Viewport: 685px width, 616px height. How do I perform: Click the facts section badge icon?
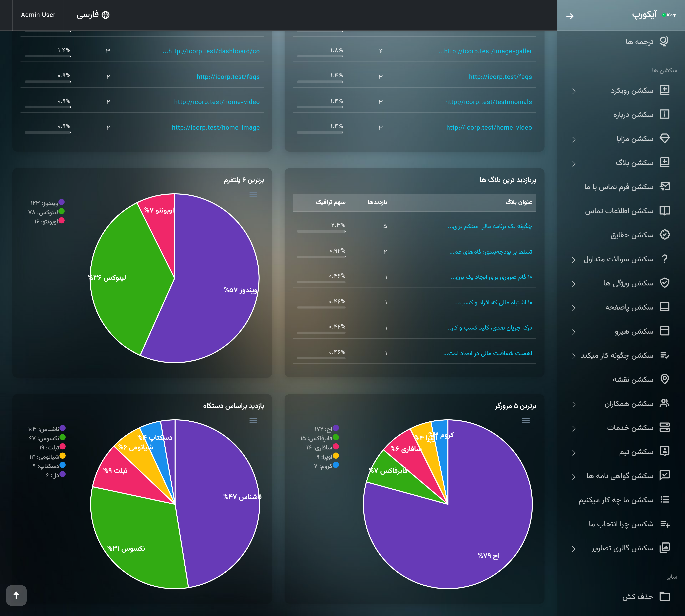coord(664,235)
